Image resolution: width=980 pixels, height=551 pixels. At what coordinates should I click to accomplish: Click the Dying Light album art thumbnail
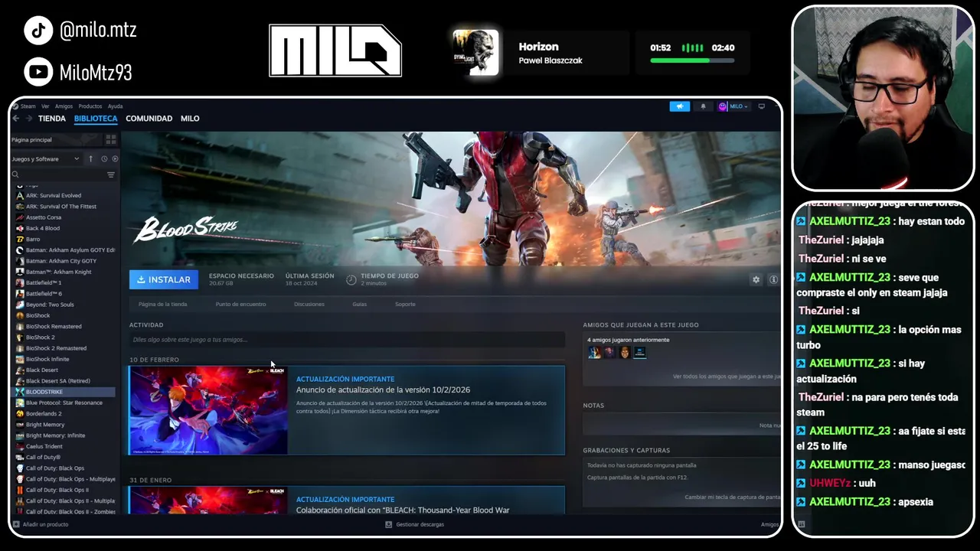475,53
